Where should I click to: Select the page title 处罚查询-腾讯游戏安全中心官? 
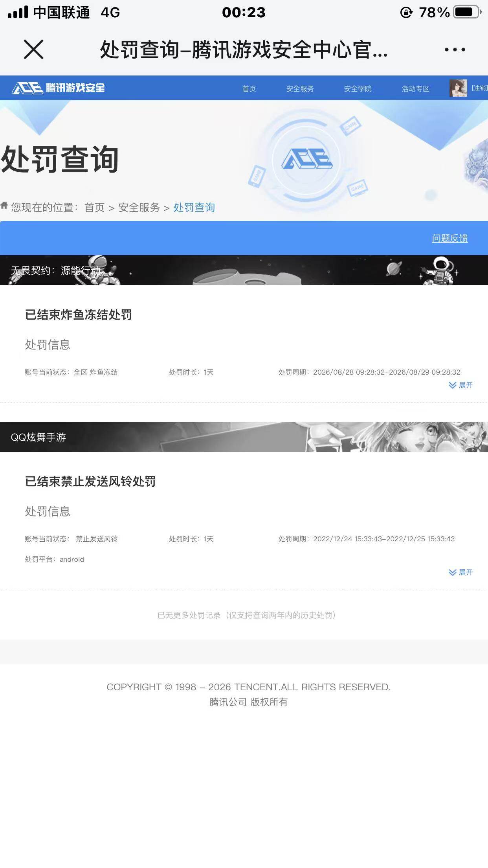point(244,50)
